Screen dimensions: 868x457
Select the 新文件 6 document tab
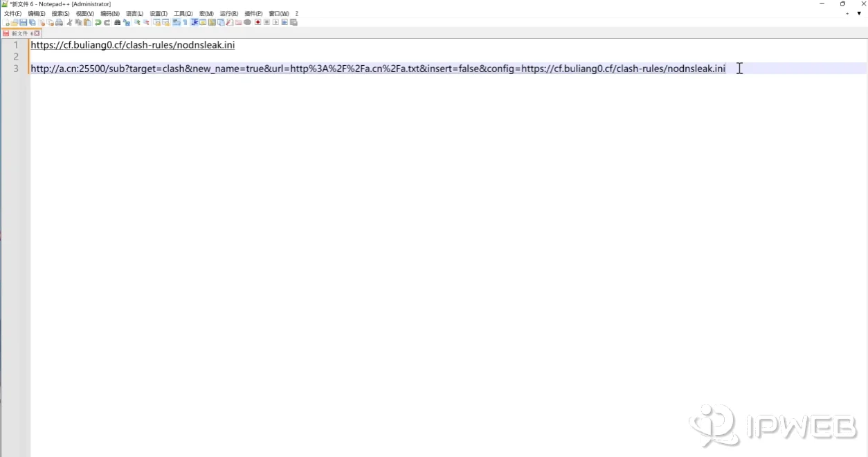20,33
